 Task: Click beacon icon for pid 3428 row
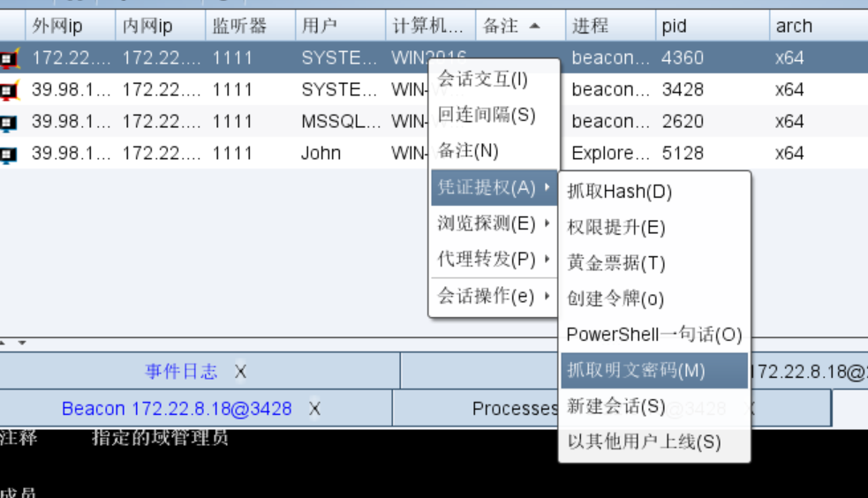(9, 90)
